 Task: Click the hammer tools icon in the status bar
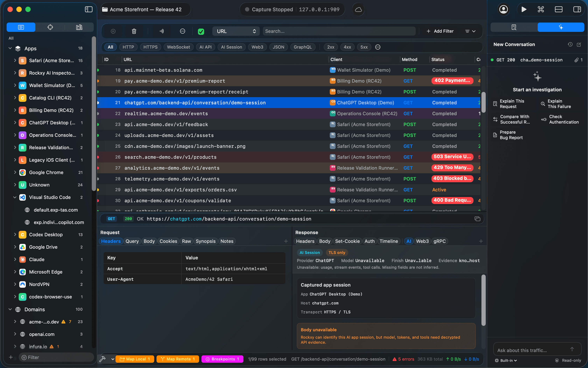[x=102, y=359]
